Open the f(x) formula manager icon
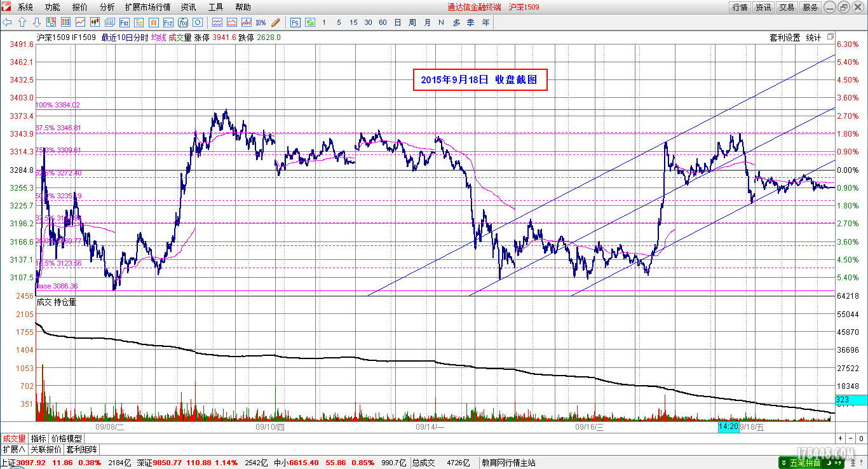Screen dimensions: 868x469 point(182,22)
